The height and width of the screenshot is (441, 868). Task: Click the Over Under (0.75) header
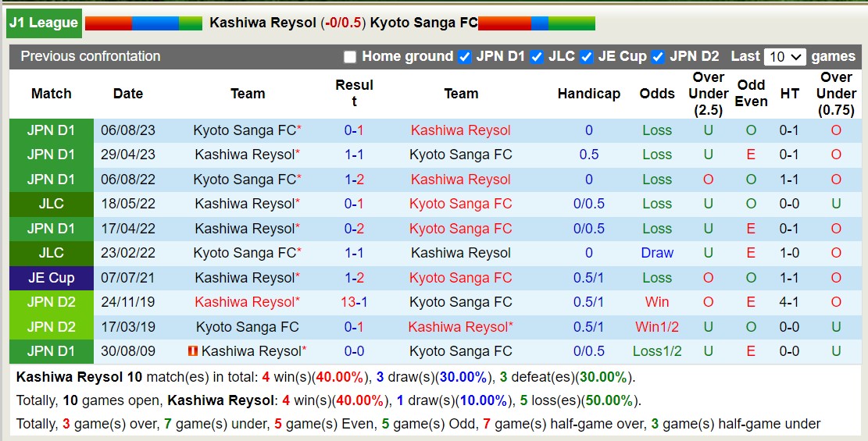point(836,94)
